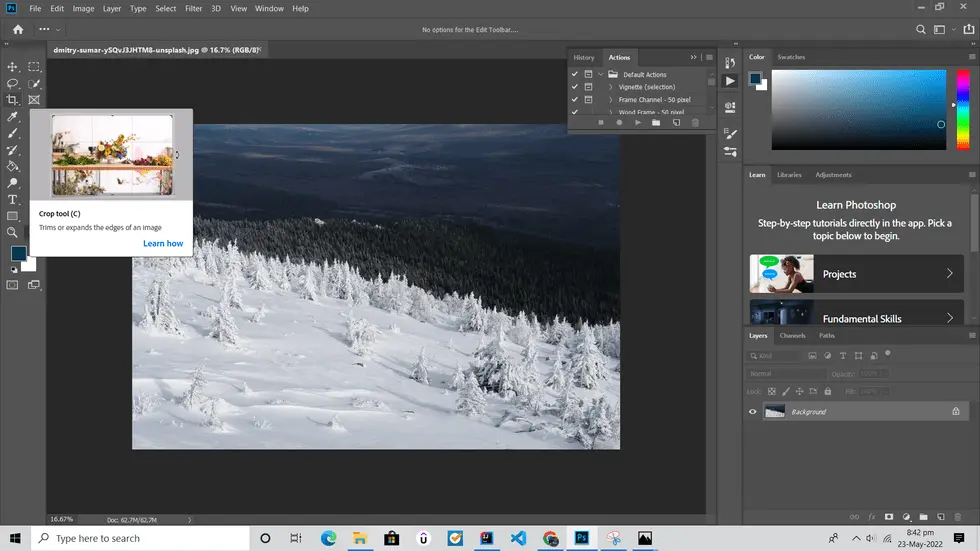
Task: Select the Frame tool
Action: [34, 100]
